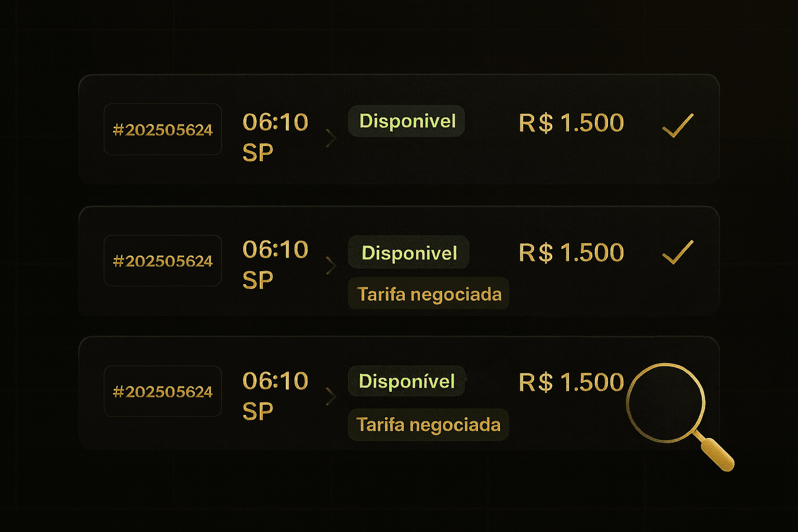Click the checkmark on the middle fare card
The width and height of the screenshot is (798, 532).
click(x=678, y=252)
